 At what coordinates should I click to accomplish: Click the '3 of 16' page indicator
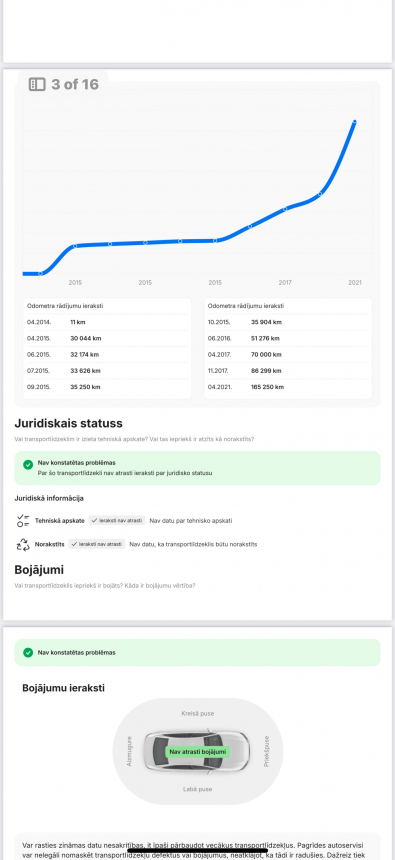point(75,84)
